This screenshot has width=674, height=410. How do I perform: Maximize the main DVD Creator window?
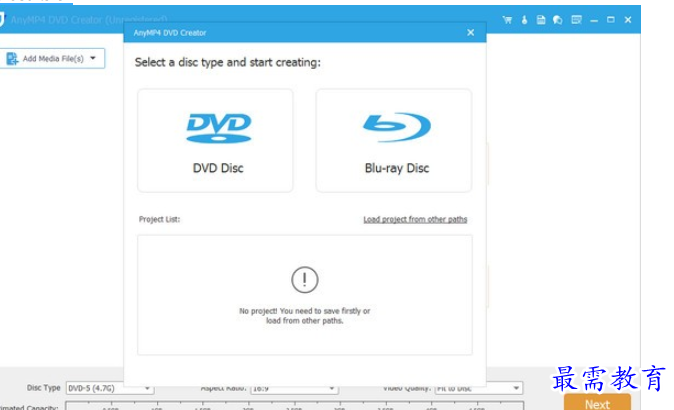[611, 20]
